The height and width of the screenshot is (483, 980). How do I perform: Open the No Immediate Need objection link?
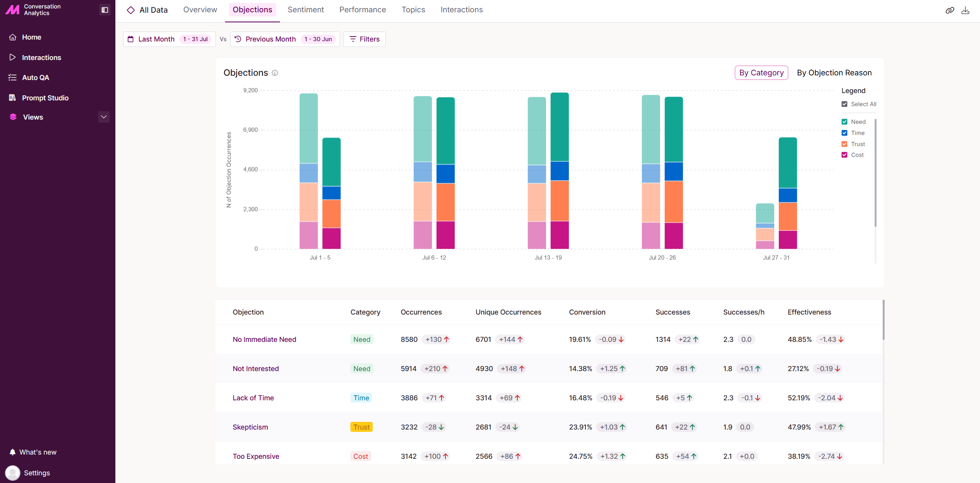click(x=264, y=340)
